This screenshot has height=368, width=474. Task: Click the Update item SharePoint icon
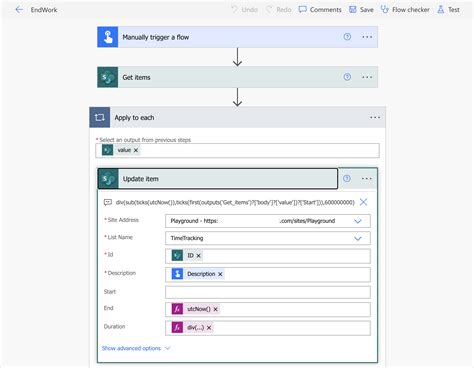coord(108,179)
